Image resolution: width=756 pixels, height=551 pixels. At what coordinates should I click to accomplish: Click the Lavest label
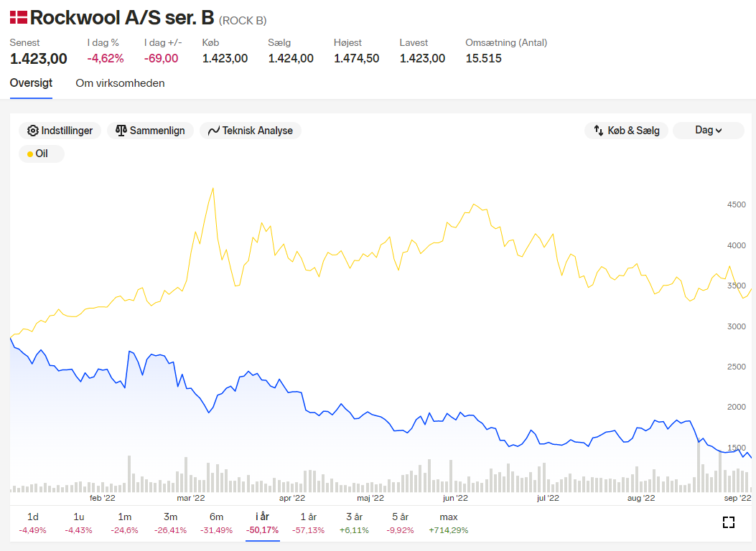pyautogui.click(x=414, y=42)
